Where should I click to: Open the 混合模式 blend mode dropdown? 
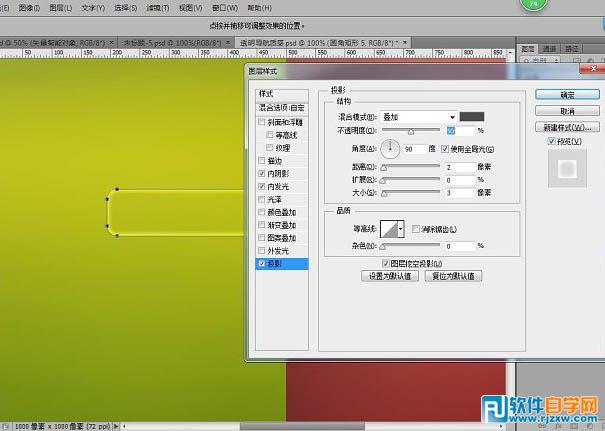click(418, 117)
